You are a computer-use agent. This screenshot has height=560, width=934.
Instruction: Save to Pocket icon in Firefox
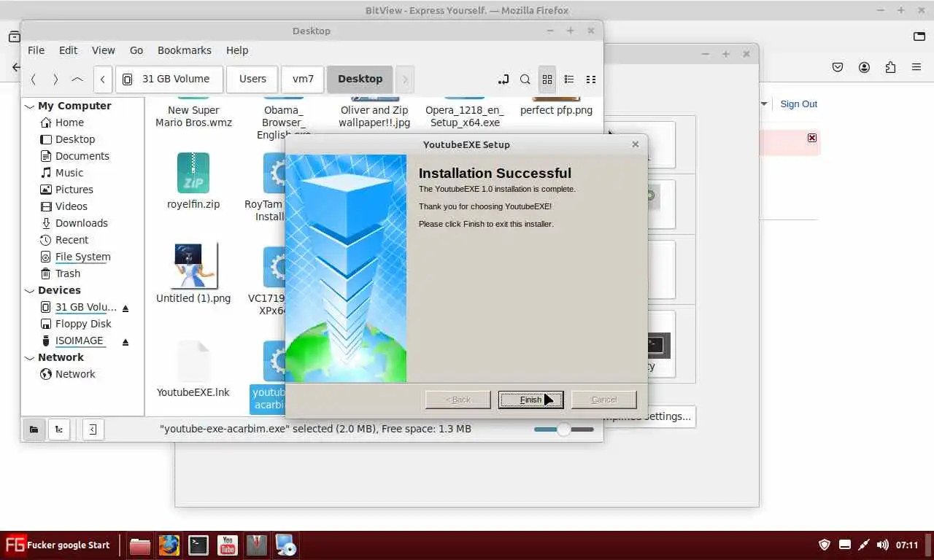pos(838,67)
